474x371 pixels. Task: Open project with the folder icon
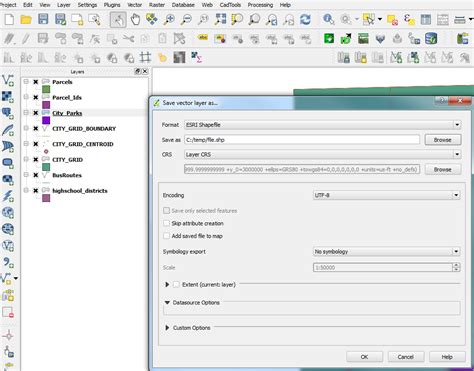click(26, 19)
